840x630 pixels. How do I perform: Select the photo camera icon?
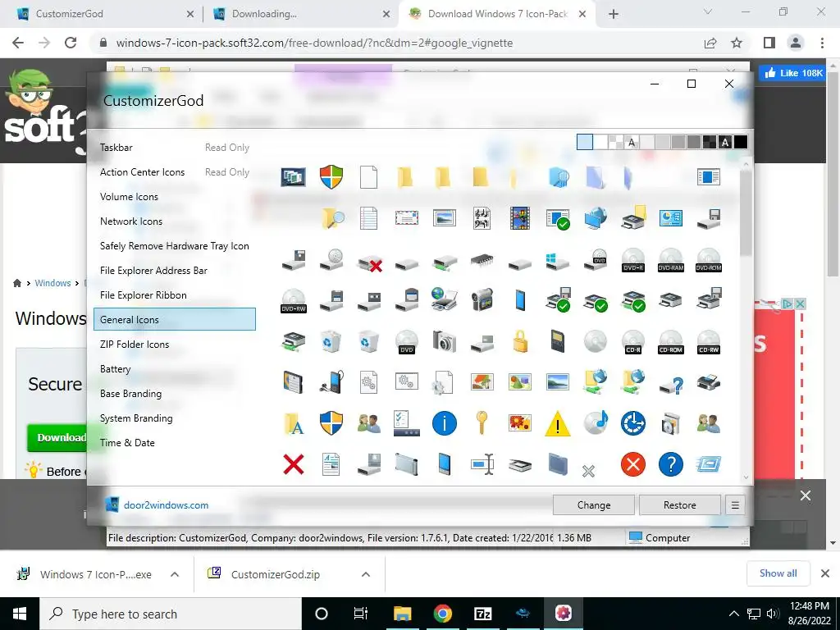click(x=444, y=341)
